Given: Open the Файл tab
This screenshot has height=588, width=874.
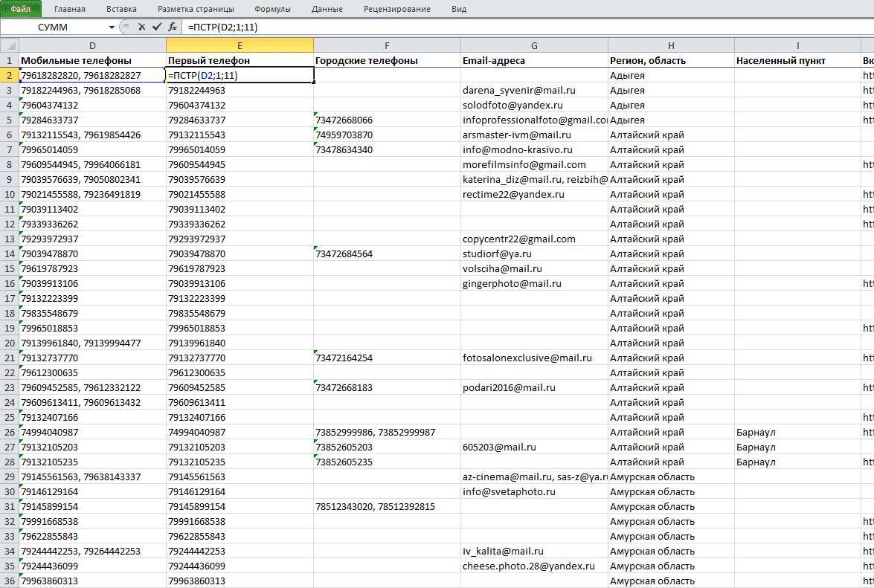Looking at the screenshot, I should tap(21, 9).
